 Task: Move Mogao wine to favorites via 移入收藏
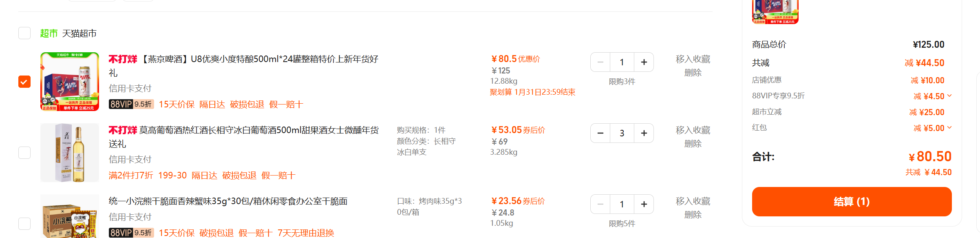point(693,130)
